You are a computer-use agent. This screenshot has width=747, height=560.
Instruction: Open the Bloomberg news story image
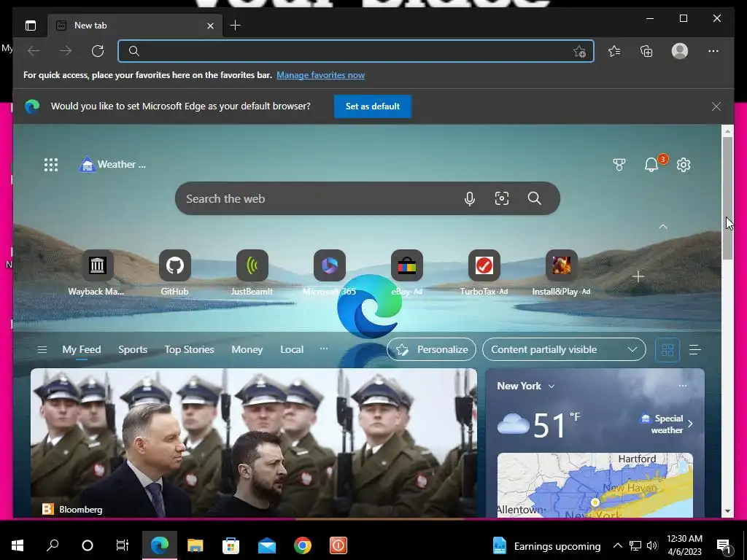(x=253, y=443)
